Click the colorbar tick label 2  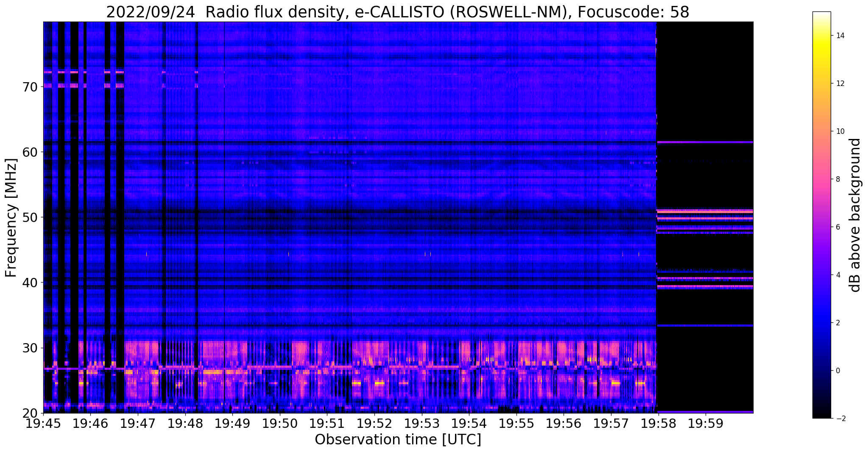(x=838, y=323)
